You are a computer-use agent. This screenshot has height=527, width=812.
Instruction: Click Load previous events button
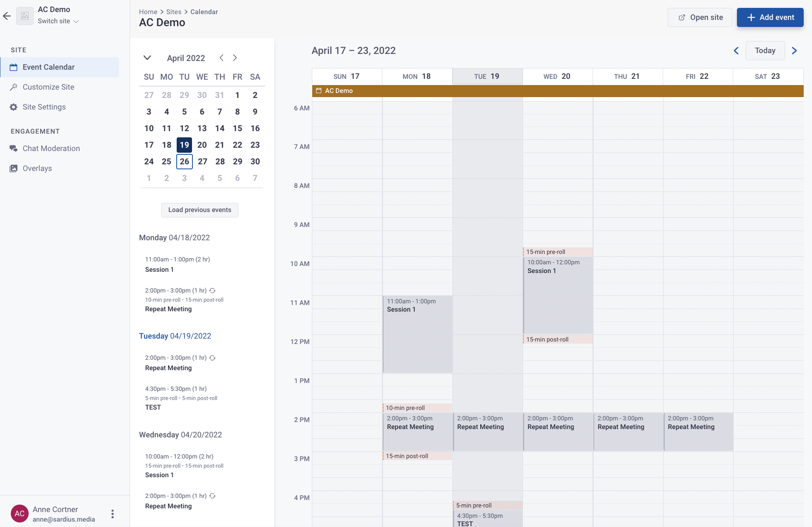click(x=200, y=210)
